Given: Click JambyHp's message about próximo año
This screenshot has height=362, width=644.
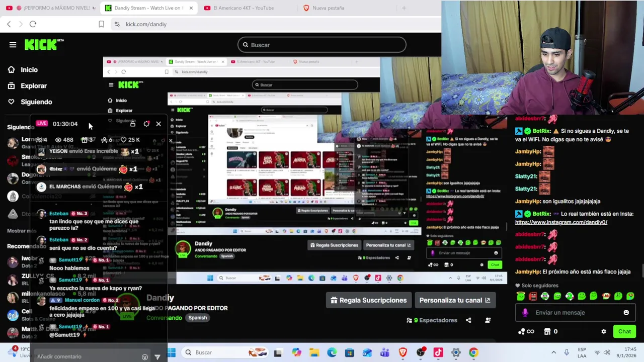Looking at the screenshot, I should point(573,272).
